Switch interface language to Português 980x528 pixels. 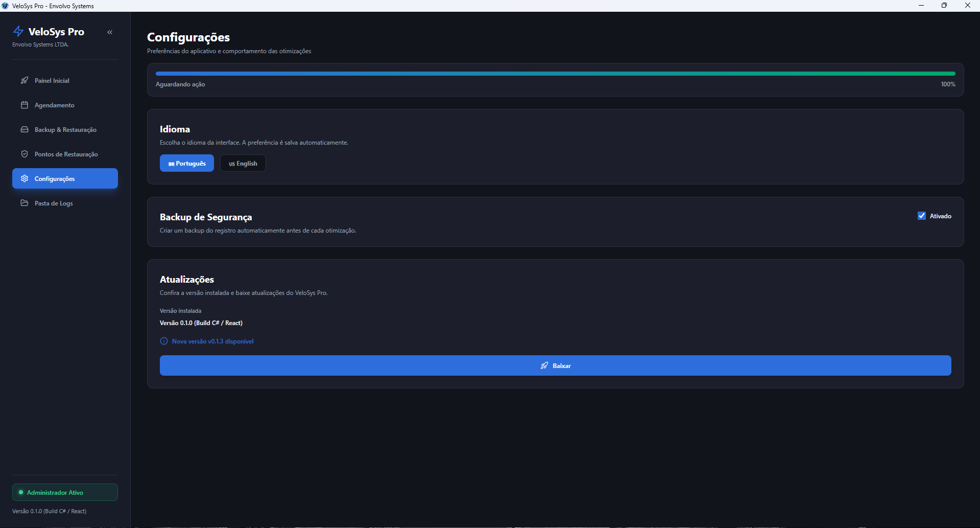pyautogui.click(x=187, y=163)
